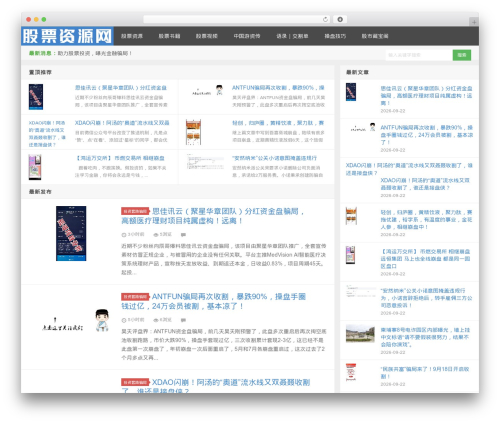500x423 pixels.
Task: Click red category tag before the 思佳讯云 headline
Action: (135, 211)
